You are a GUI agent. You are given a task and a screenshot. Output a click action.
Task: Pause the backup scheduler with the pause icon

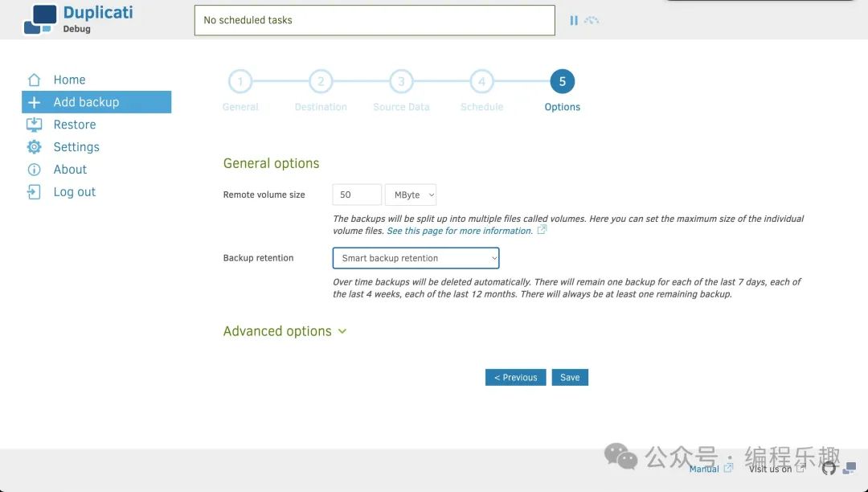coord(574,20)
